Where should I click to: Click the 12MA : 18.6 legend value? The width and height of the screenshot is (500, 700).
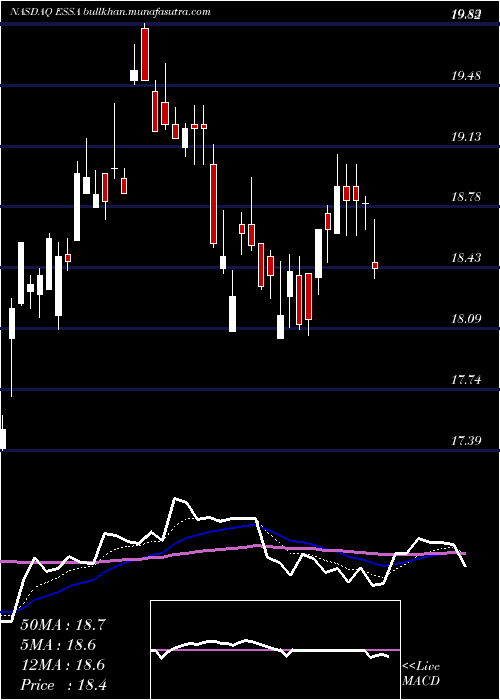[62, 665]
